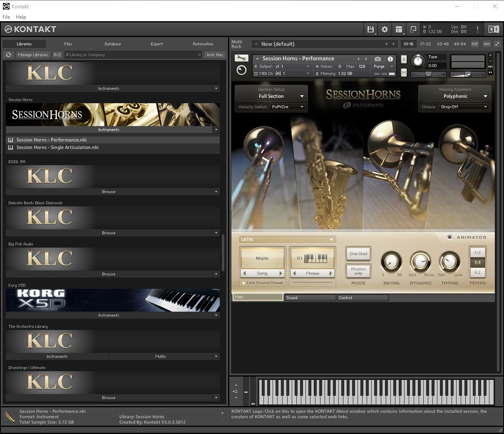Switch to the Database tab
504x434 pixels.
tap(113, 44)
